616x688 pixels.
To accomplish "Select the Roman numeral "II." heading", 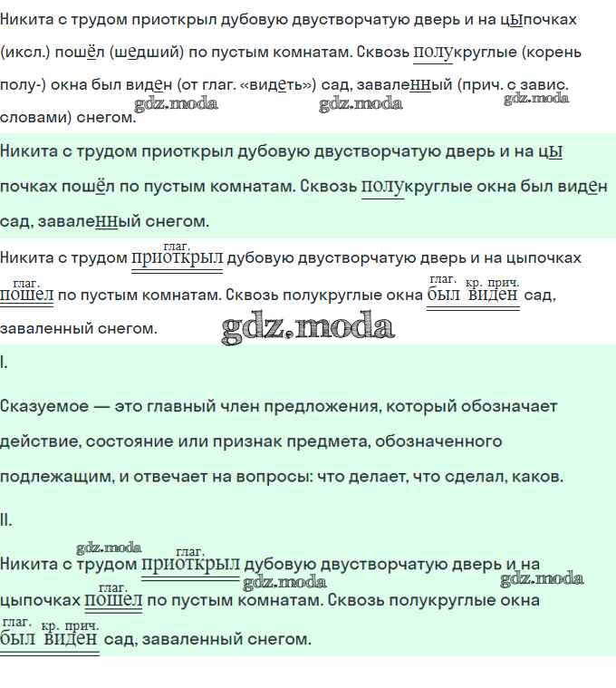I will pos(6,520).
